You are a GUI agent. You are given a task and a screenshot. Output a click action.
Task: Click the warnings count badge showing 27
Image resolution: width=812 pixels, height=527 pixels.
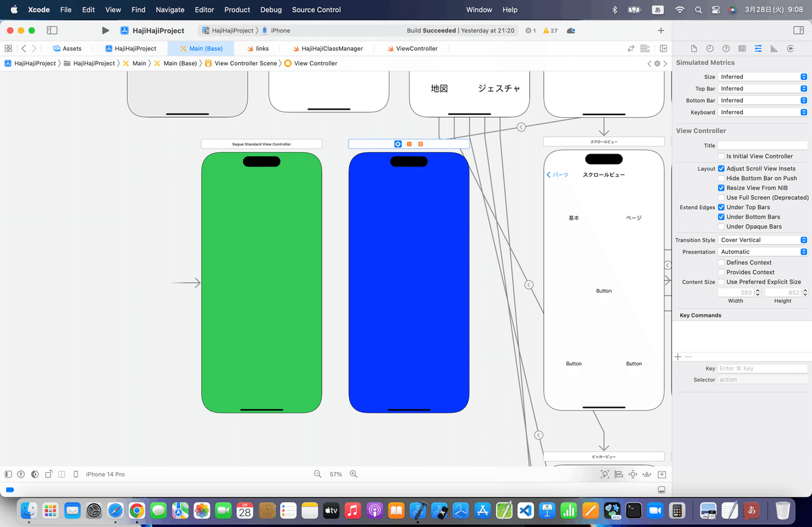point(550,30)
